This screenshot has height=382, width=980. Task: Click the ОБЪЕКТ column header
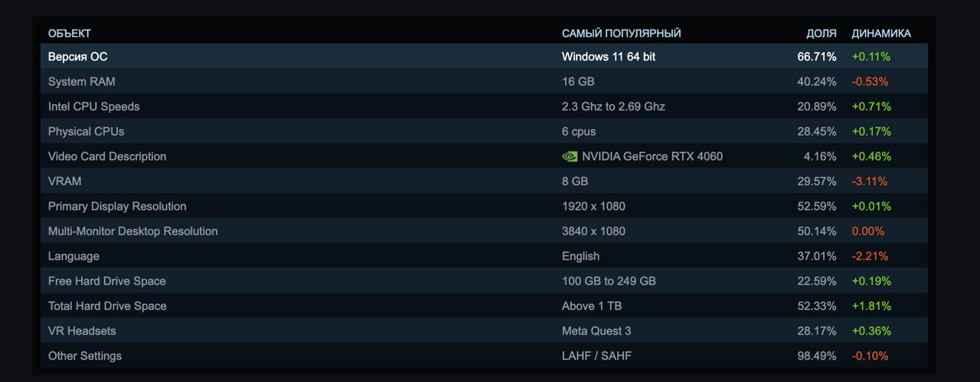click(70, 34)
